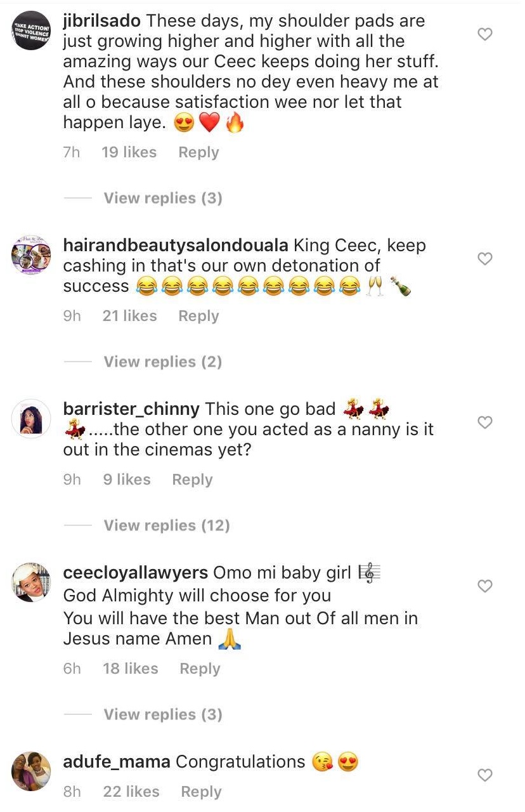This screenshot has width=525, height=812.
Task: Tap heart on hairandbeautysalondouala's comment
Action: click(x=485, y=259)
